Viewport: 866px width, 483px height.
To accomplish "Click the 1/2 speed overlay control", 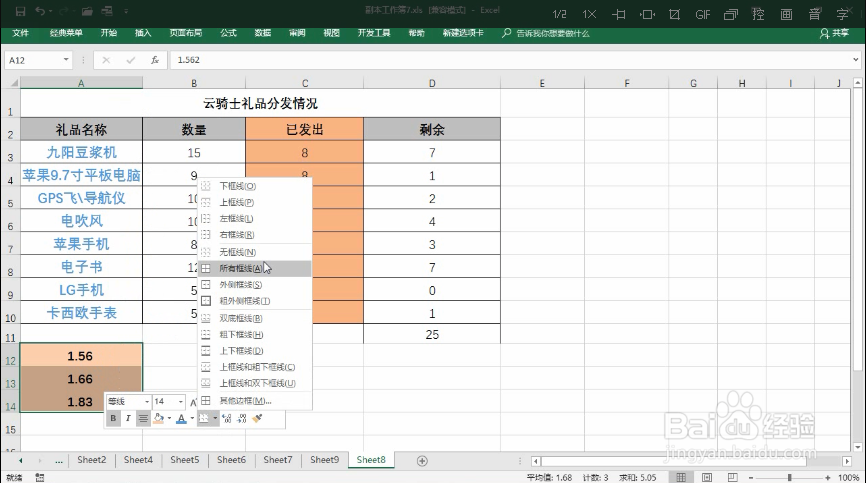I will [559, 14].
